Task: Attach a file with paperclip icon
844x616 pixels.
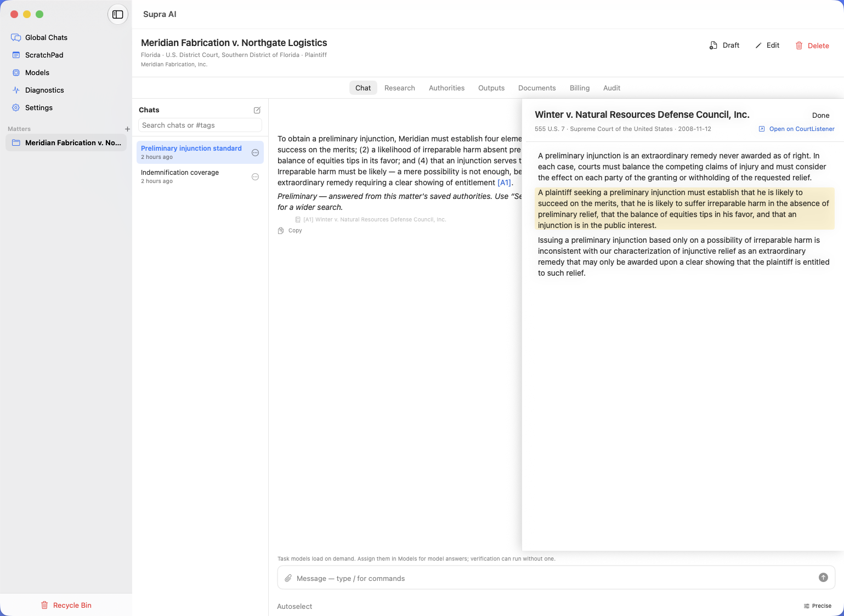Action: [x=288, y=578]
